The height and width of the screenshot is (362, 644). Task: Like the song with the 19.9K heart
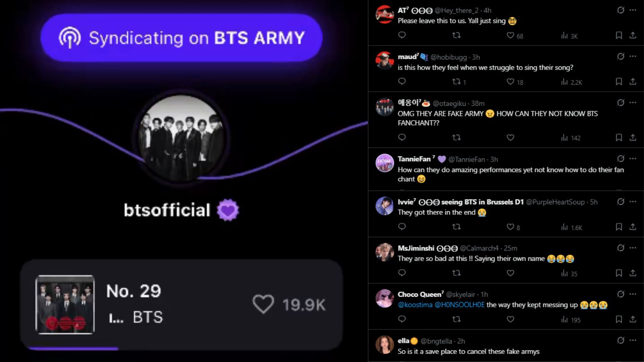[264, 304]
